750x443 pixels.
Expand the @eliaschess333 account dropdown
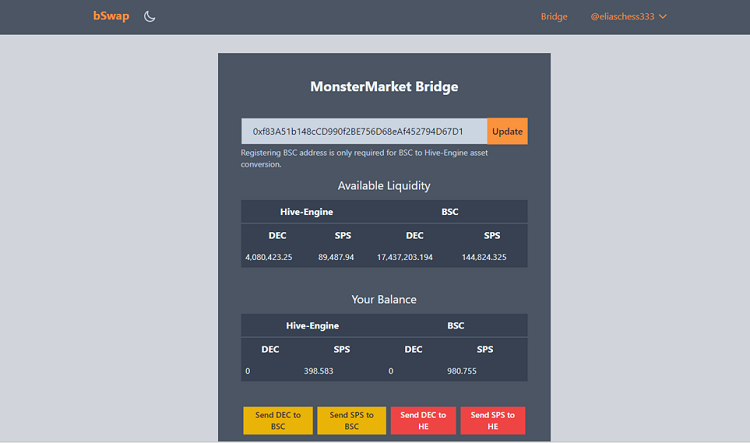[x=629, y=17]
